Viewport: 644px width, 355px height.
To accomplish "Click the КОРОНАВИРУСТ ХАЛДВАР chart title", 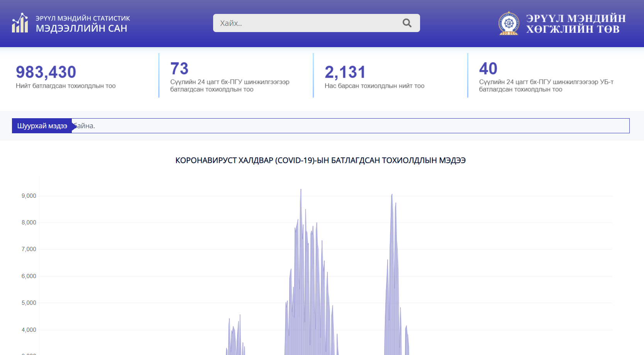I will click(320, 160).
